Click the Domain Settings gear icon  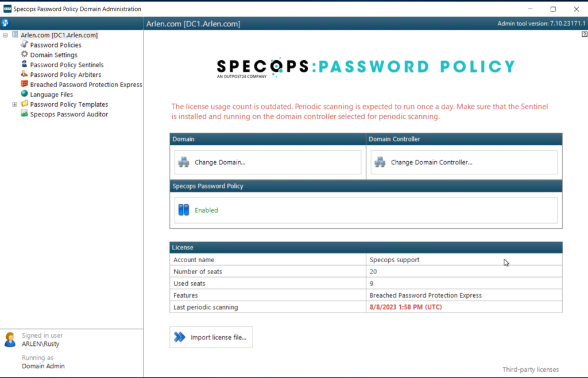(24, 54)
